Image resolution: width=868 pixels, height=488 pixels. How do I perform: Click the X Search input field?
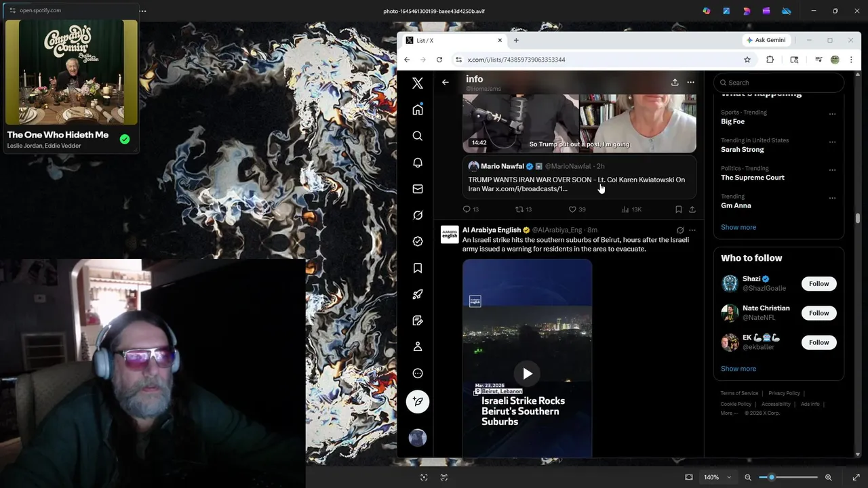click(778, 83)
